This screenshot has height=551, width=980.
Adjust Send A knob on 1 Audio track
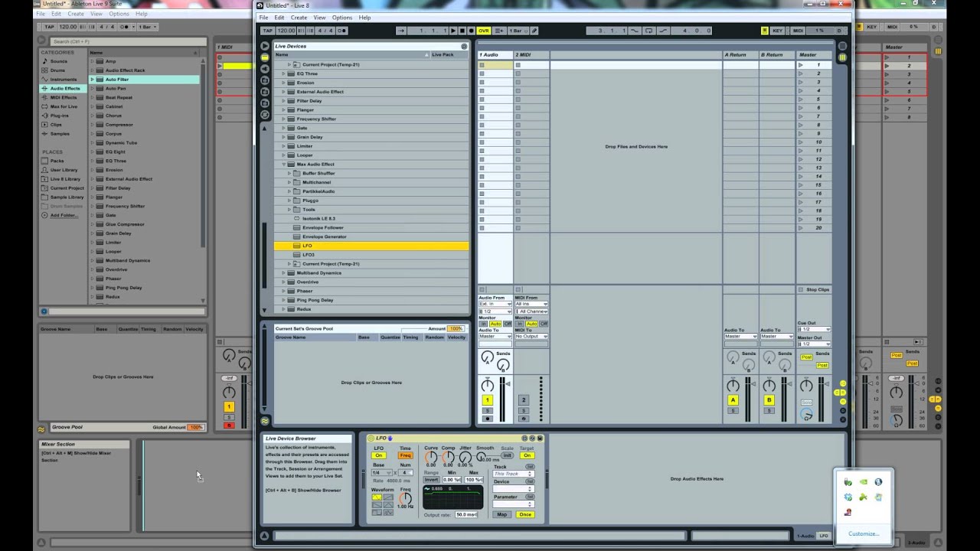point(487,357)
